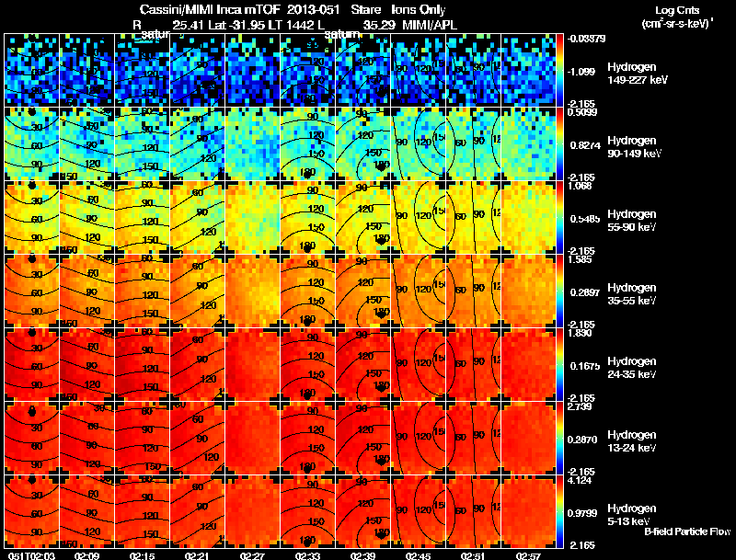Click the 'Stare' word in the title
Screen dimensions: 736x560
[x=365, y=9]
